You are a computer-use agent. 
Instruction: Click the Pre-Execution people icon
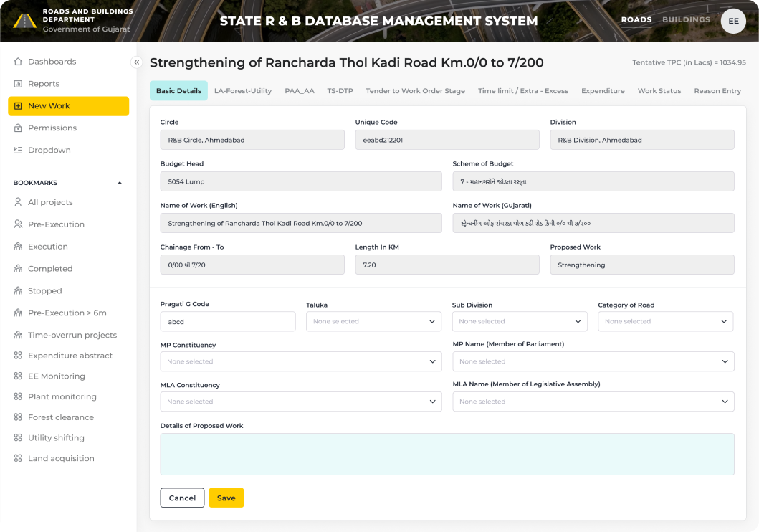click(x=18, y=224)
